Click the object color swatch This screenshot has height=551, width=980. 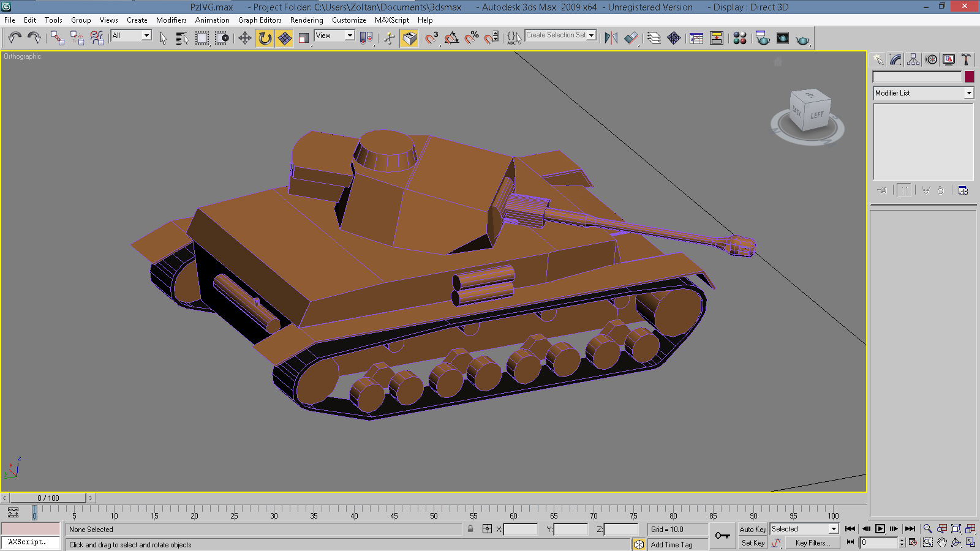[969, 77]
